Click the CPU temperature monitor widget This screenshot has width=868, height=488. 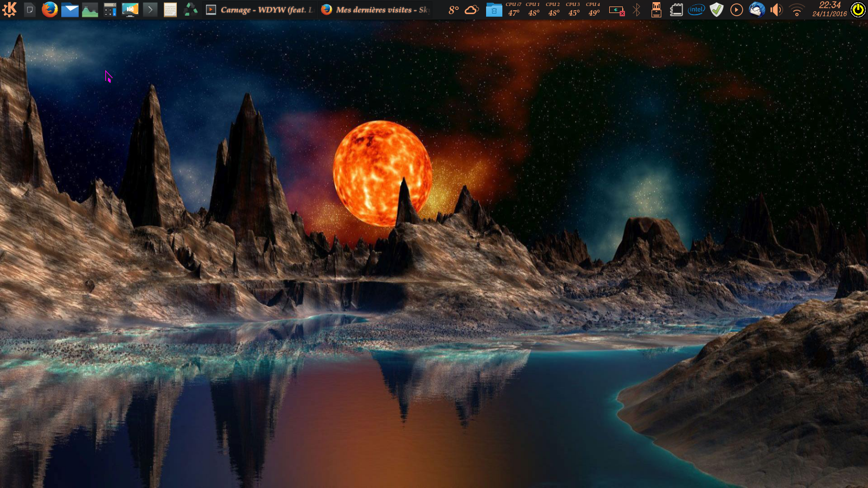pos(553,10)
